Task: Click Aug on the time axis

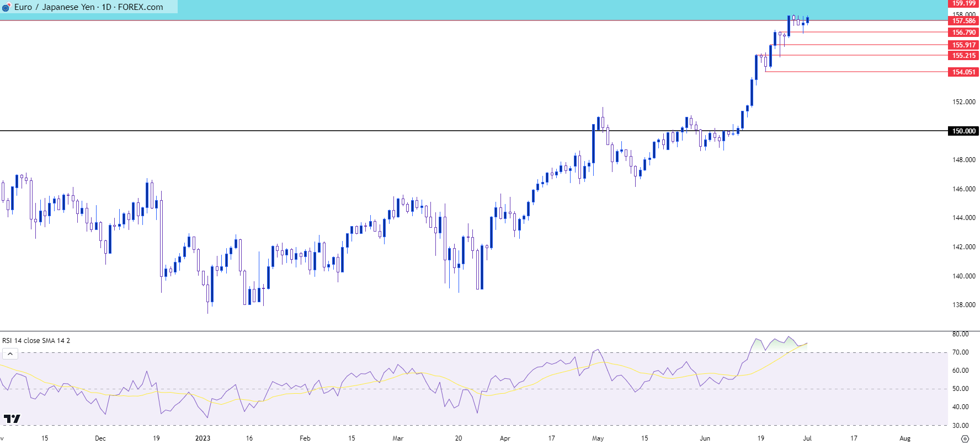Action: coord(905,438)
